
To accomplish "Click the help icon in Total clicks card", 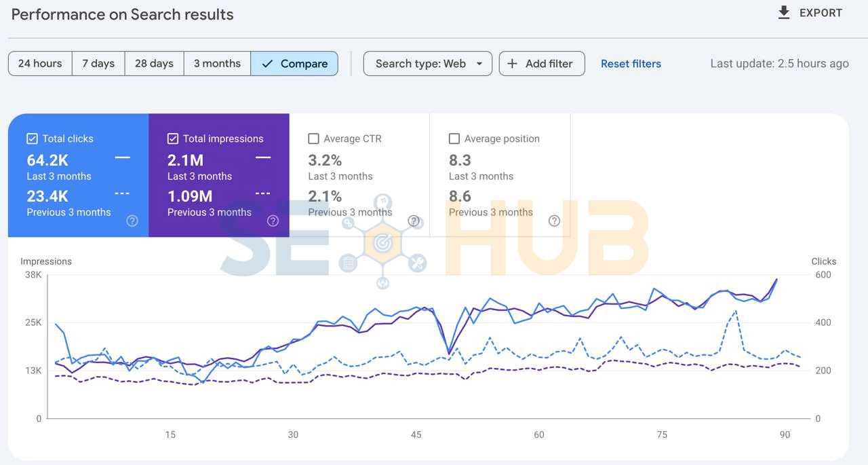I will (132, 221).
